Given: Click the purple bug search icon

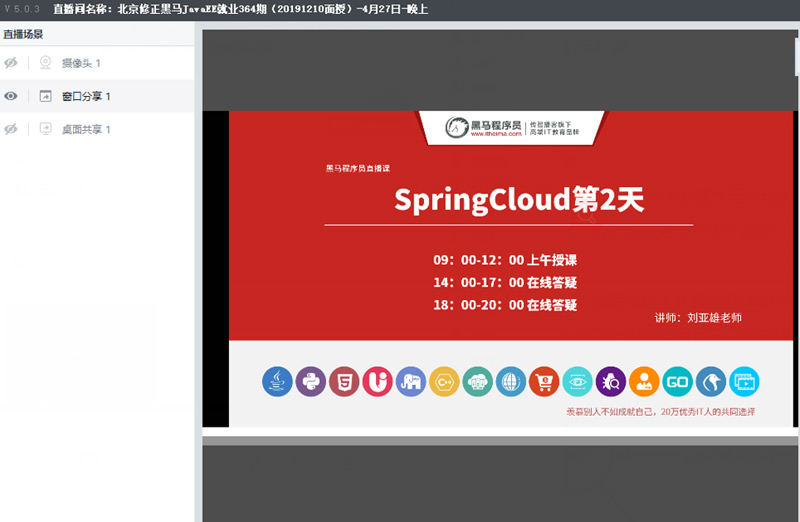Looking at the screenshot, I should coord(611,382).
